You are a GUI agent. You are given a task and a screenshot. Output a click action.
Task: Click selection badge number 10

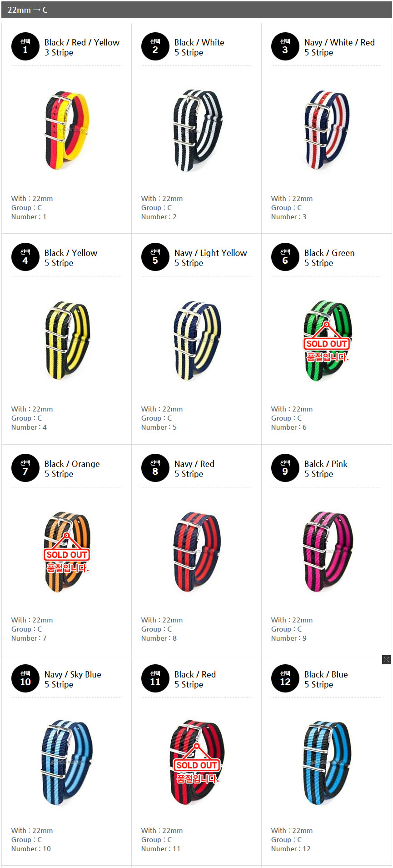pyautogui.click(x=25, y=678)
